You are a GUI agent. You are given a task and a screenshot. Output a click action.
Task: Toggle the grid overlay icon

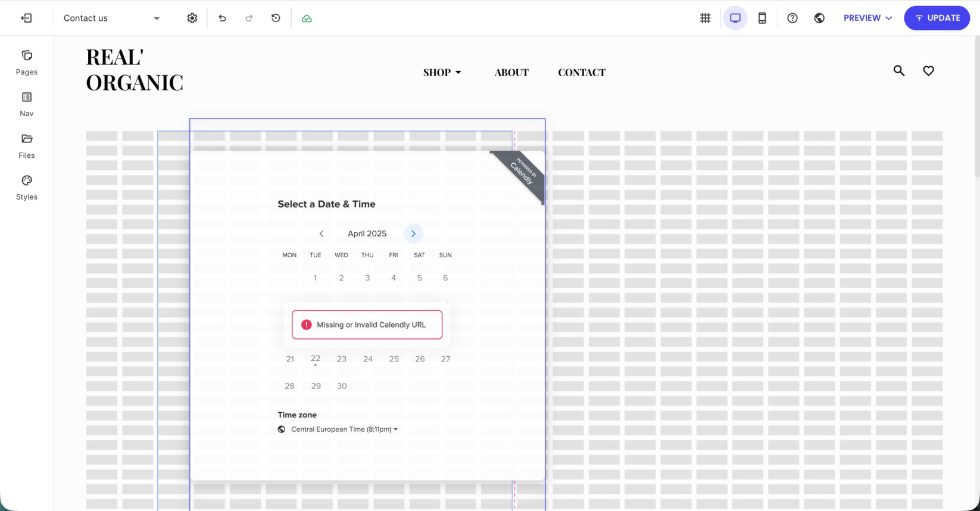pos(706,18)
